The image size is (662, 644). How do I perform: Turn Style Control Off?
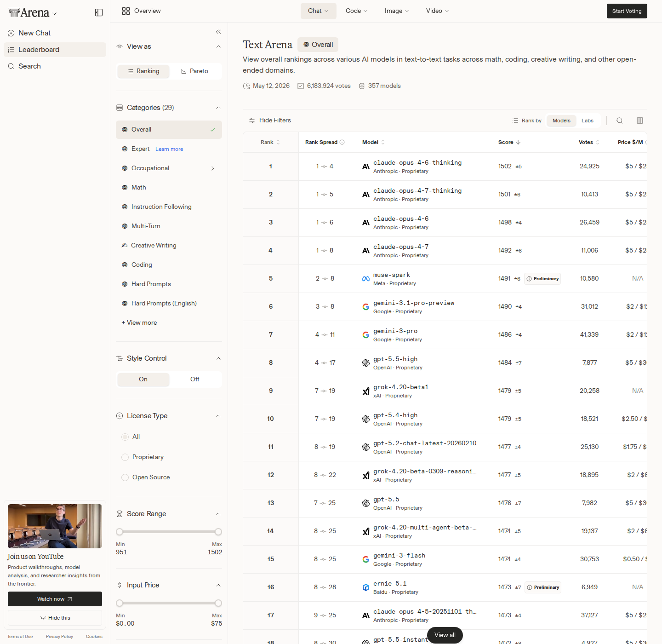pos(195,379)
